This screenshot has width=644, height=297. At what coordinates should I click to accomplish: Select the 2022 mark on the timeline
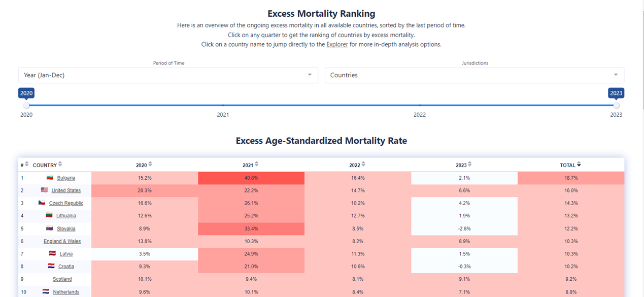420,106
